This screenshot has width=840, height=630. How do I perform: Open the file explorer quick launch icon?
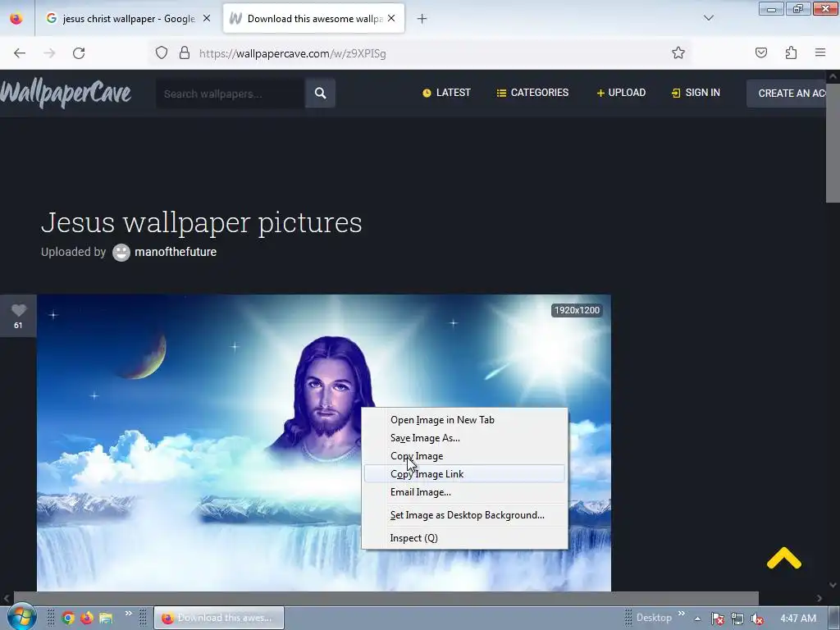coord(106,618)
